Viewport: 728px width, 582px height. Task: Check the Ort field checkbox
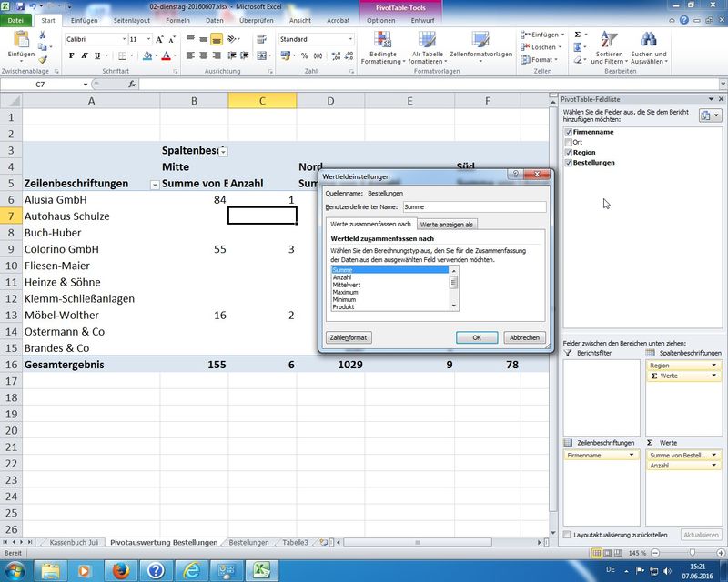(568, 143)
